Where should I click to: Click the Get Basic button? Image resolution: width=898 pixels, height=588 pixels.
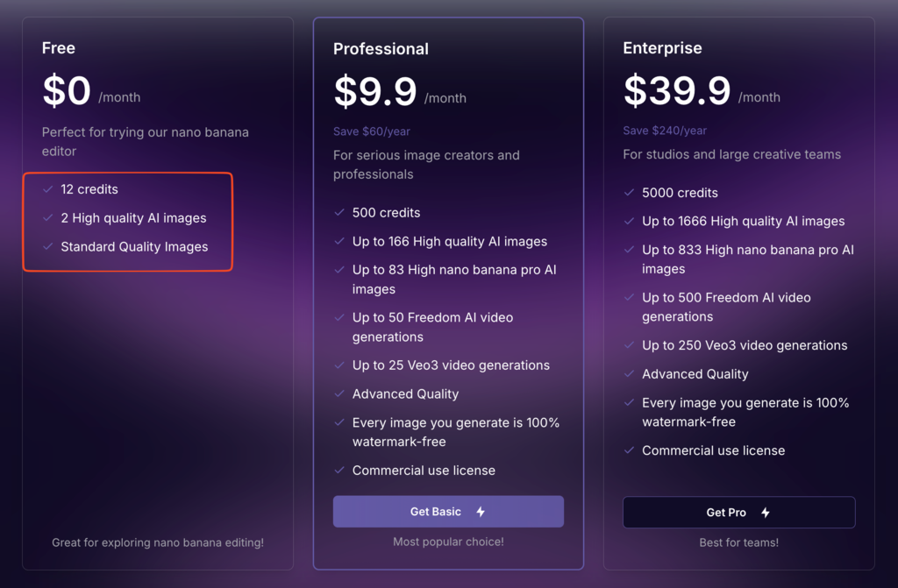click(x=447, y=512)
